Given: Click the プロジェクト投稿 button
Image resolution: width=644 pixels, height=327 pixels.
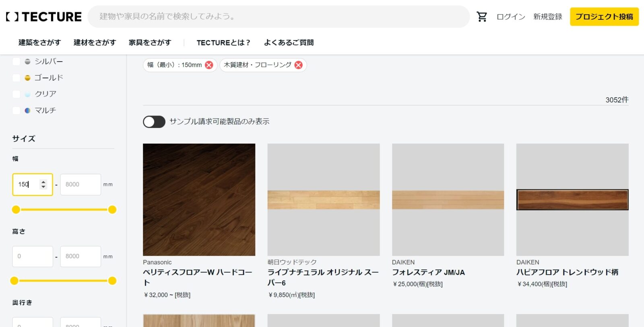Looking at the screenshot, I should point(604,17).
